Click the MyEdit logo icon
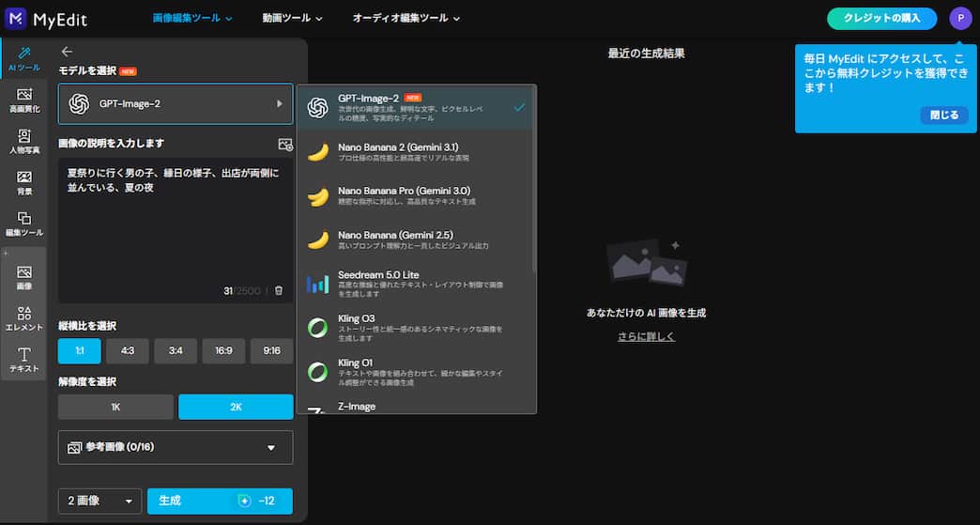 [15, 19]
